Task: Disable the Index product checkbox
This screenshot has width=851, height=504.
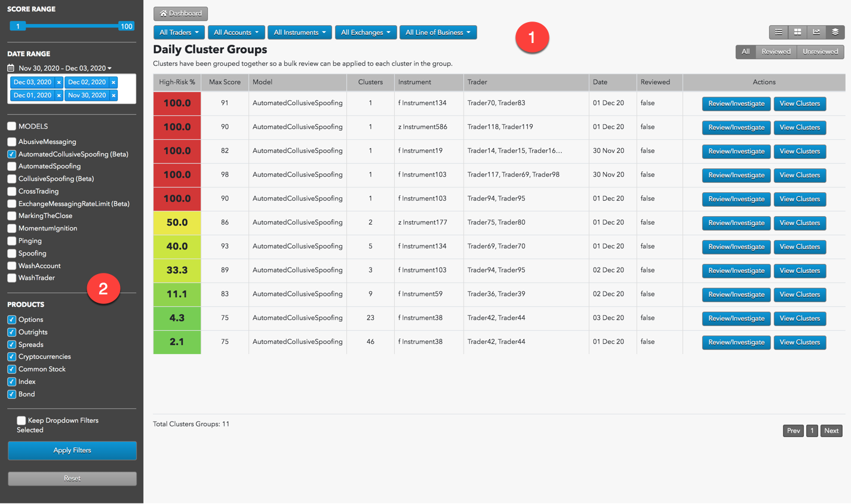Action: point(11,382)
